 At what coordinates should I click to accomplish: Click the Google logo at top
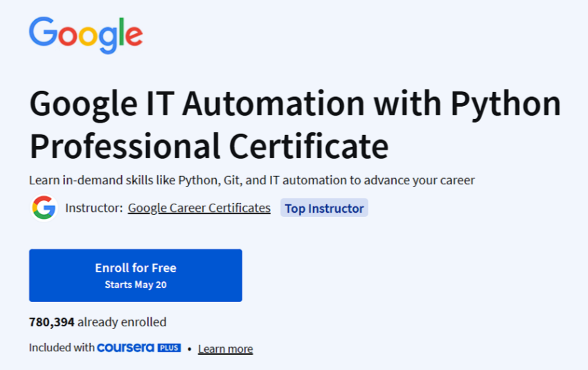pyautogui.click(x=86, y=35)
